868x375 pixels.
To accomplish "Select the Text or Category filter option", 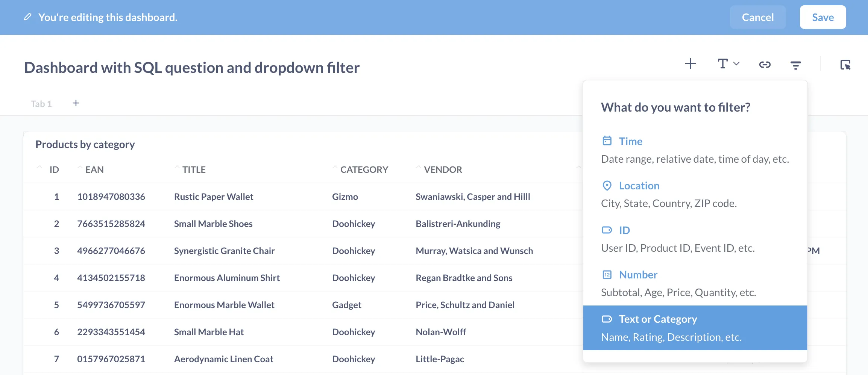I will [x=657, y=319].
